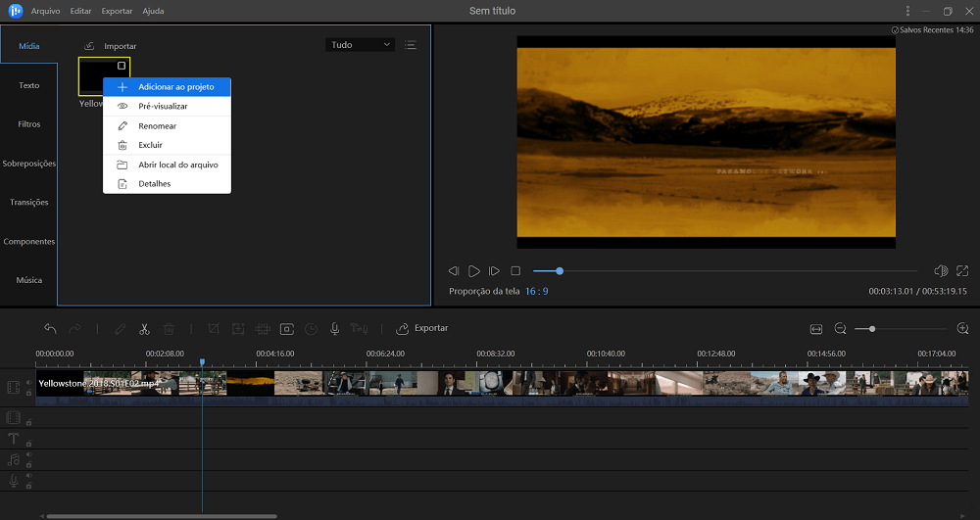Lock the text track
Image resolution: width=980 pixels, height=520 pixels.
[x=28, y=444]
